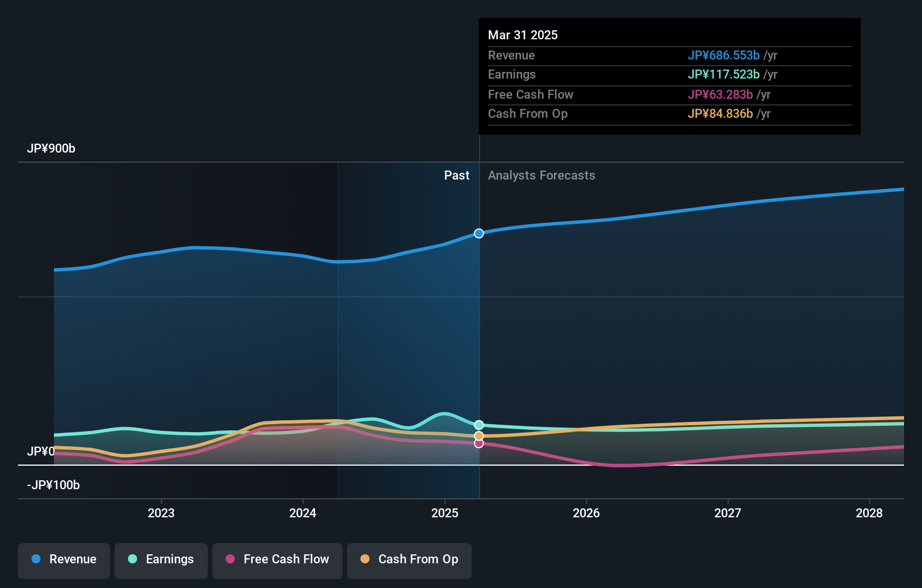Click the Revenue value in the tooltip

724,55
